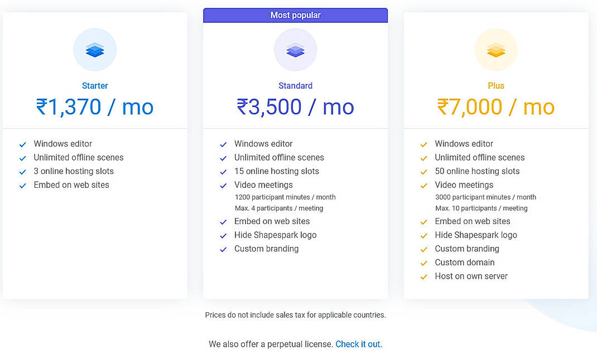Select the Unlimited offline scenes feature in Plus

480,157
